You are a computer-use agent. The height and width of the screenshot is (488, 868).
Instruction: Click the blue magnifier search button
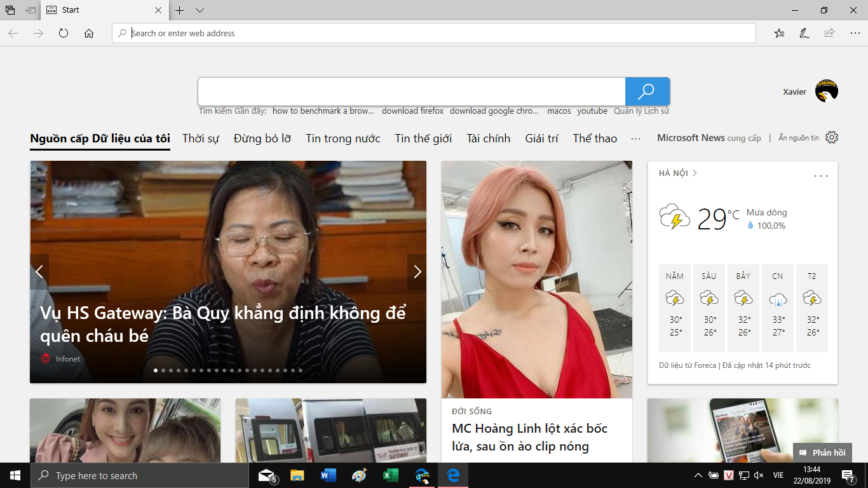coord(647,91)
